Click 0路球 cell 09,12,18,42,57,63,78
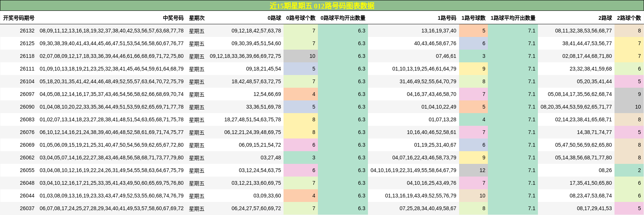Viewport: 644px width, 215px height. [x=256, y=31]
